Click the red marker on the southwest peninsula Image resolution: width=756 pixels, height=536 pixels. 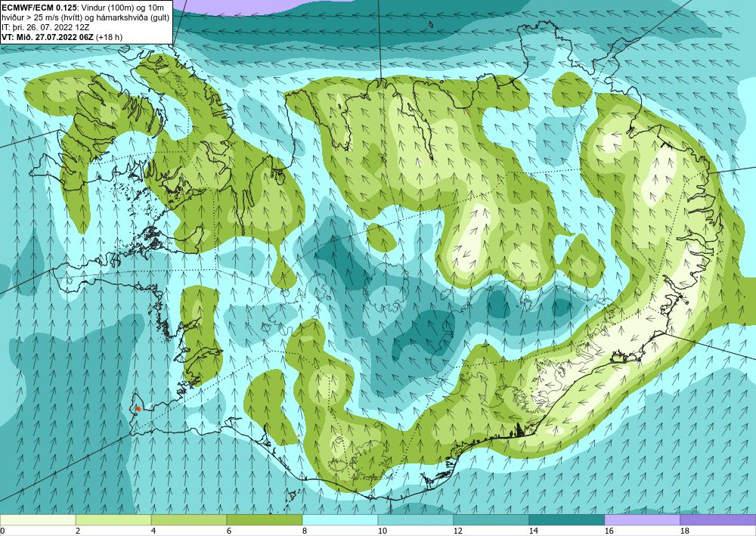(138, 409)
